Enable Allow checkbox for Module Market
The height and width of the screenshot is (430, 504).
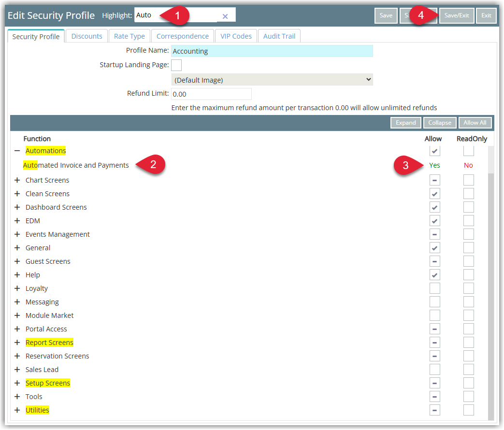(434, 315)
